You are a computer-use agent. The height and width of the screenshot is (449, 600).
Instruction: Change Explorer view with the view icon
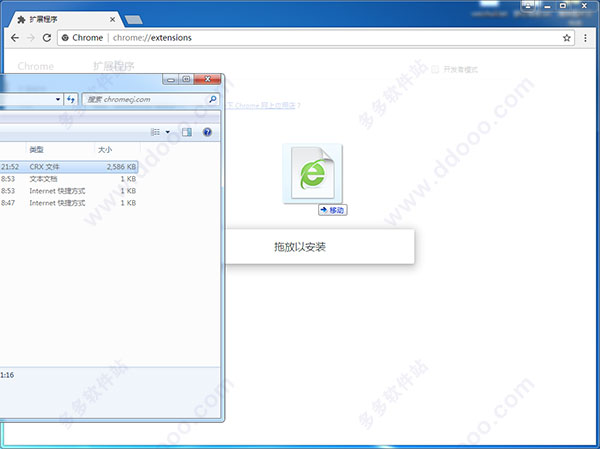pos(155,132)
